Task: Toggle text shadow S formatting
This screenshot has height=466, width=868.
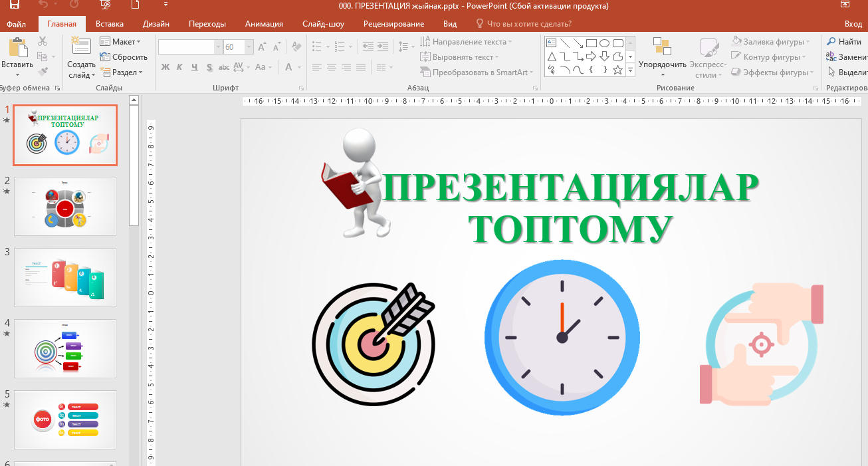Action: point(209,67)
